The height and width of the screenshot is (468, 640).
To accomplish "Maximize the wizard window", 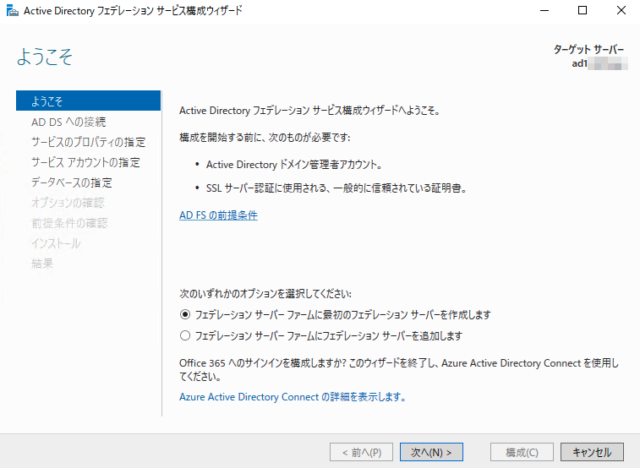I will tap(582, 11).
